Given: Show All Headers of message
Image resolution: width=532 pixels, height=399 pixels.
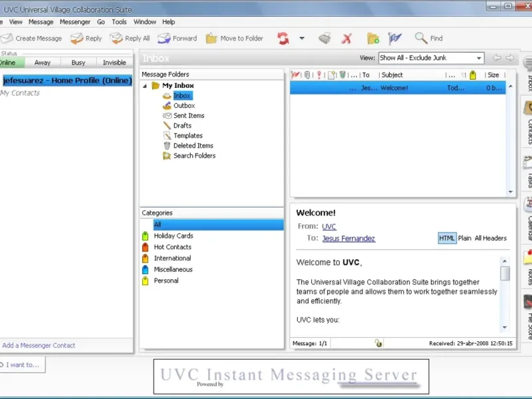Looking at the screenshot, I should click(x=491, y=238).
